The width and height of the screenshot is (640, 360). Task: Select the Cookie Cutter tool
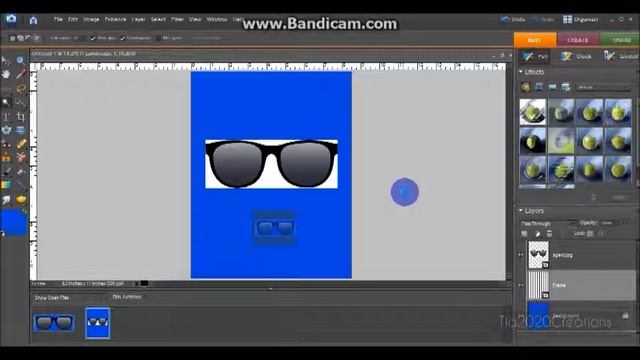6,130
